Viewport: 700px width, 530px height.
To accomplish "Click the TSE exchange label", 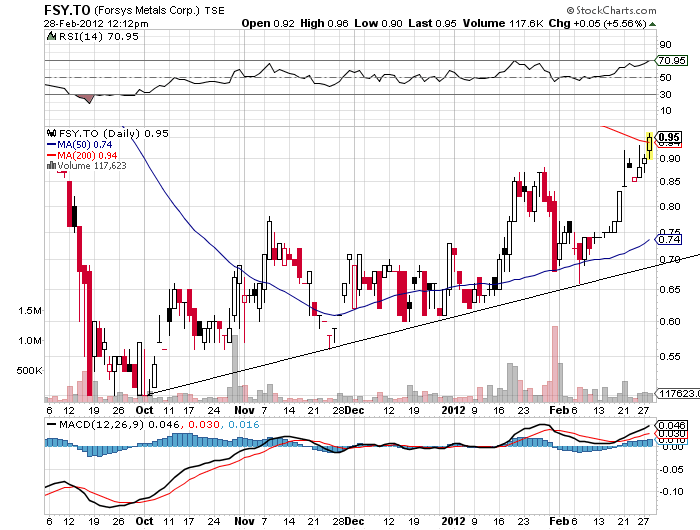I will 215,11.
